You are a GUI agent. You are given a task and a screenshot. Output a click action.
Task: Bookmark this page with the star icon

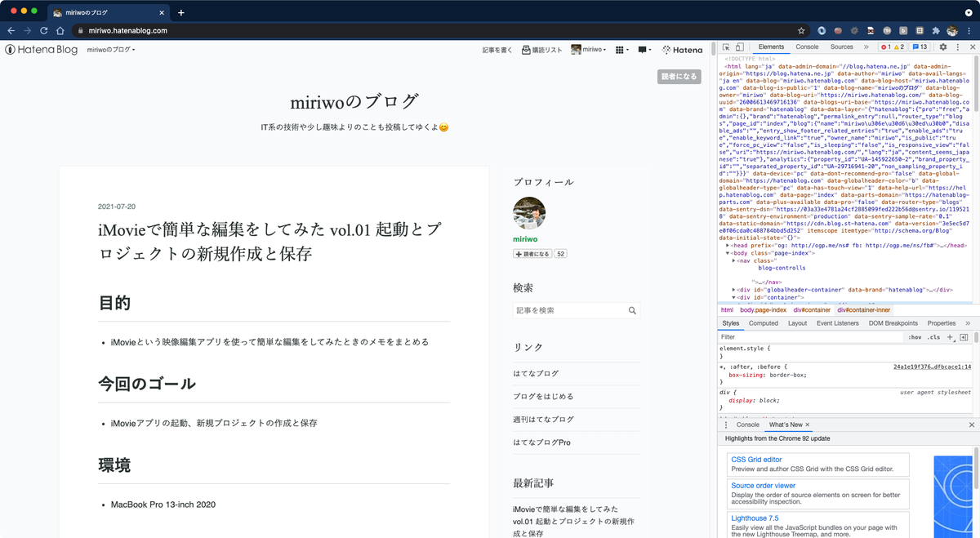tap(803, 30)
